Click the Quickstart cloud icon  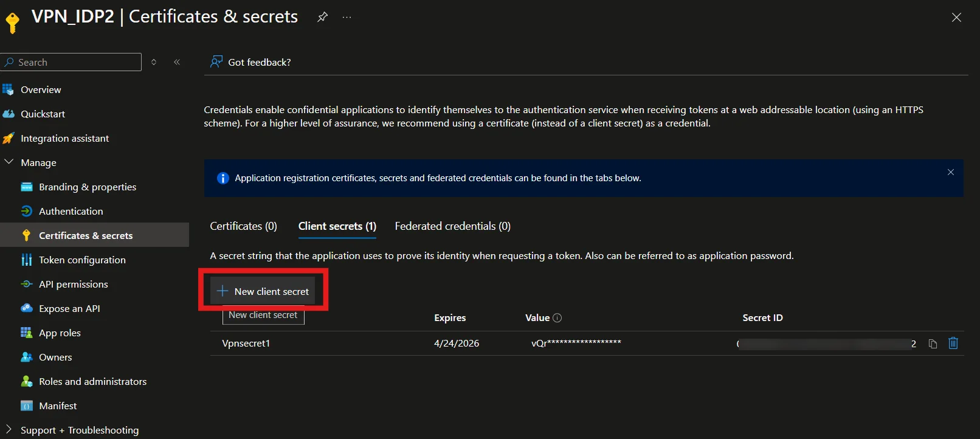8,114
